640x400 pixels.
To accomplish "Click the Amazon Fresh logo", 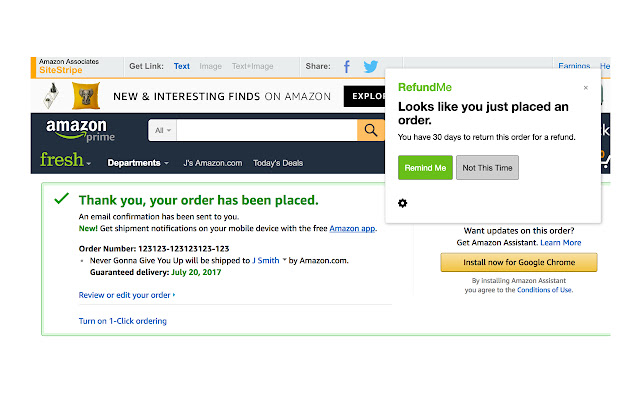I will [62, 160].
